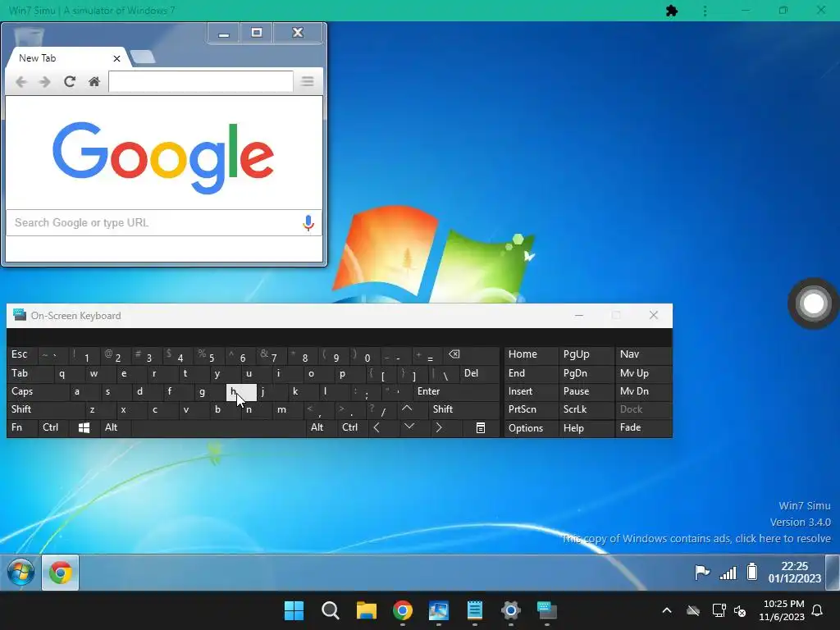Image resolution: width=840 pixels, height=630 pixels.
Task: Click the Show desktop strip in Win7 taskbar
Action: 833,572
